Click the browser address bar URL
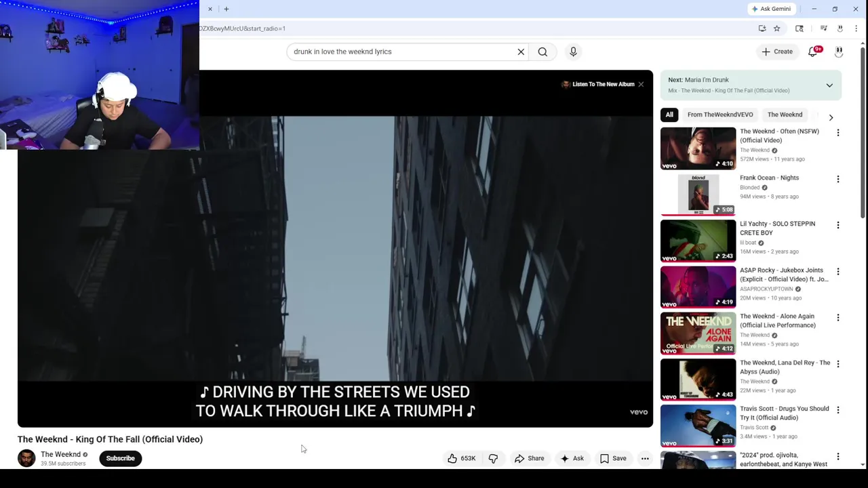Image resolution: width=868 pixels, height=488 pixels. tap(242, 28)
